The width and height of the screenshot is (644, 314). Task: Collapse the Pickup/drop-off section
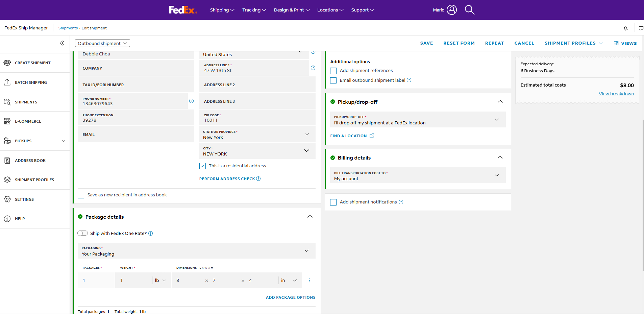click(x=500, y=102)
